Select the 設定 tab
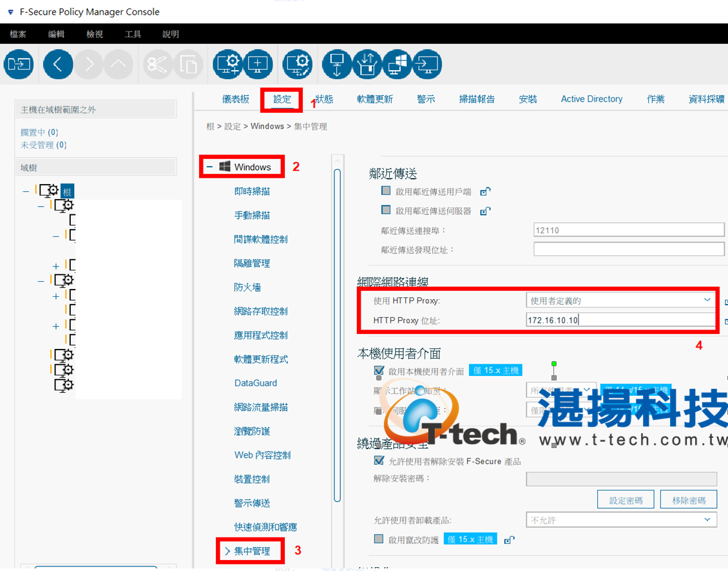 pos(282,98)
